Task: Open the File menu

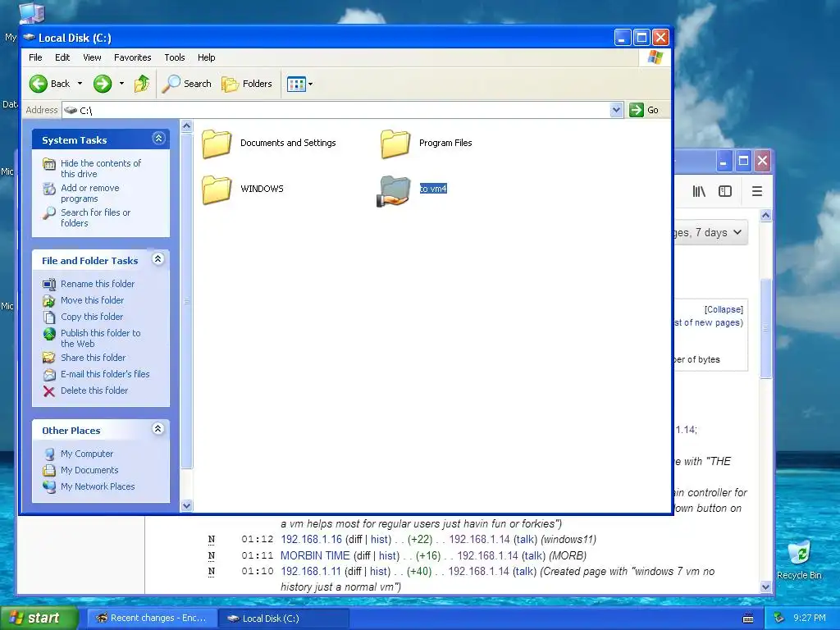Action: (x=35, y=57)
